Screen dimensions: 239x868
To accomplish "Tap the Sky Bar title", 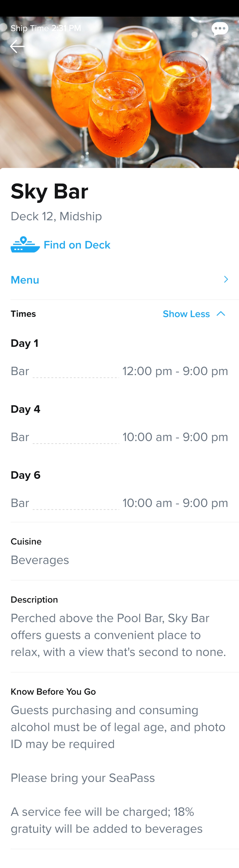I will [x=49, y=191].
